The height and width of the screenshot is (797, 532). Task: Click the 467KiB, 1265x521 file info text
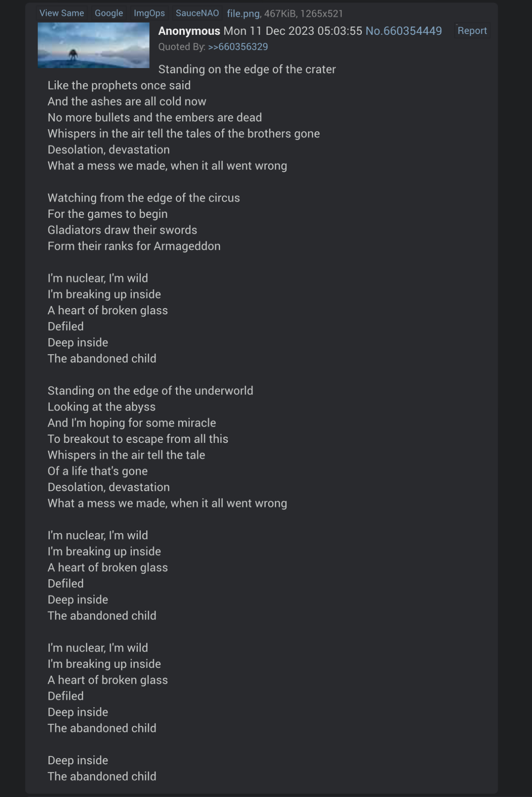tap(304, 14)
